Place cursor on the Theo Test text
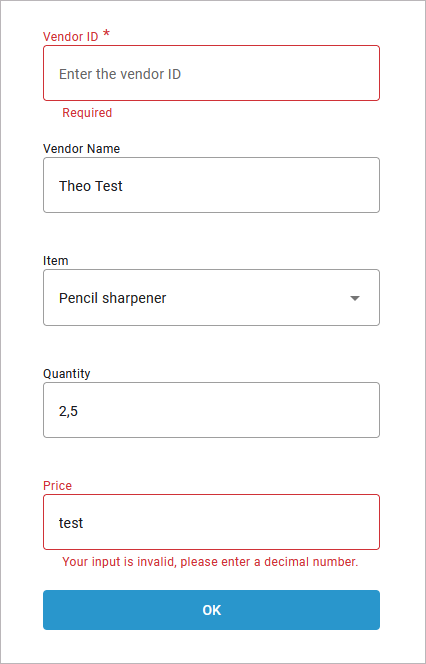Viewport: 426px width, 664px height. click(x=91, y=186)
